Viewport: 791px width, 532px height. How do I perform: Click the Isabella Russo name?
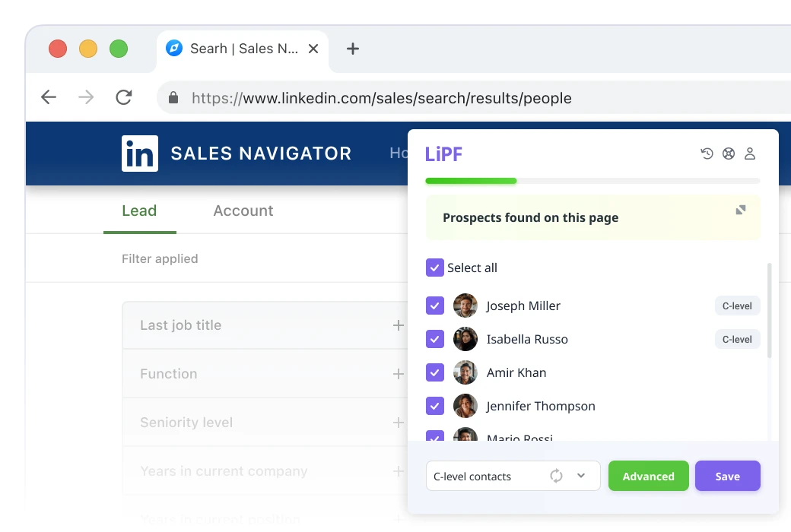pyautogui.click(x=527, y=340)
